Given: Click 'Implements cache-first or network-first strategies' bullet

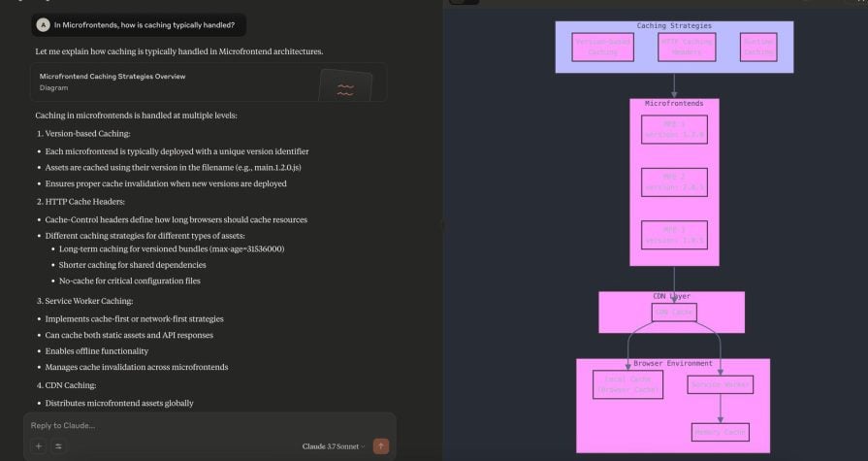Looking at the screenshot, I should click(134, 319).
